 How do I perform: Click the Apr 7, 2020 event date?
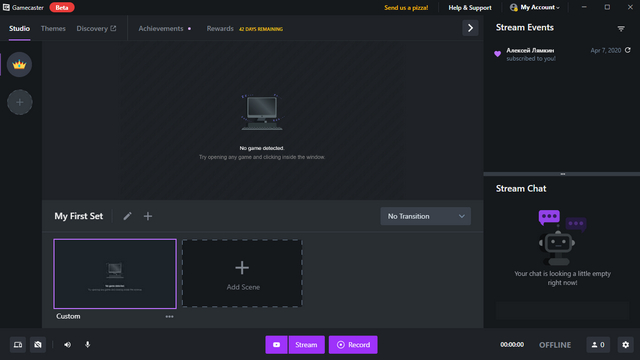coord(606,50)
